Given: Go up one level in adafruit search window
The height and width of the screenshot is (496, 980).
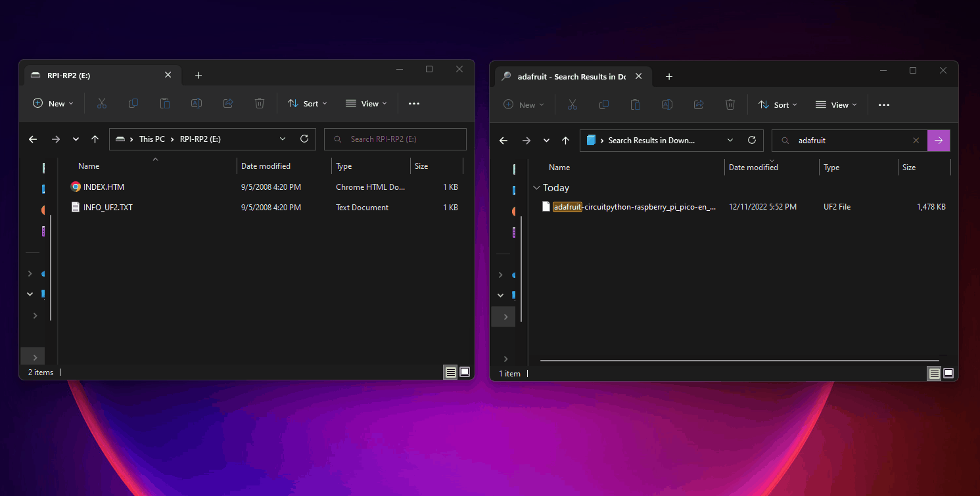Looking at the screenshot, I should tap(566, 141).
